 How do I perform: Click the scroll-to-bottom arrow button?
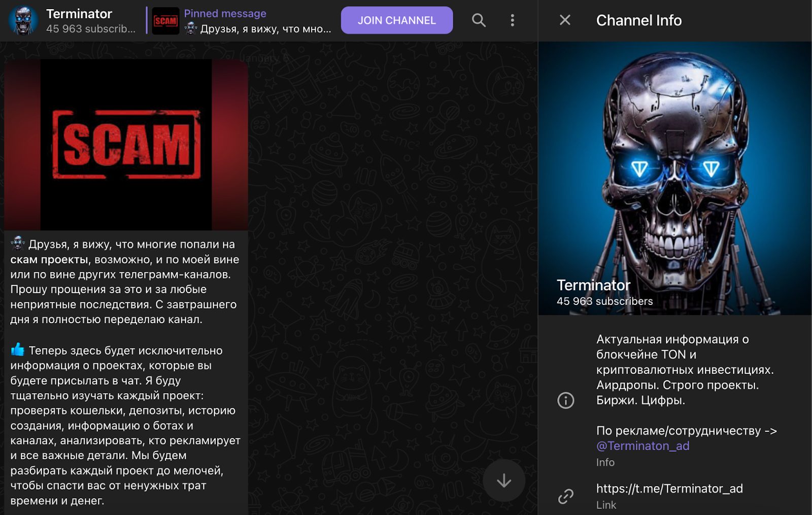504,480
